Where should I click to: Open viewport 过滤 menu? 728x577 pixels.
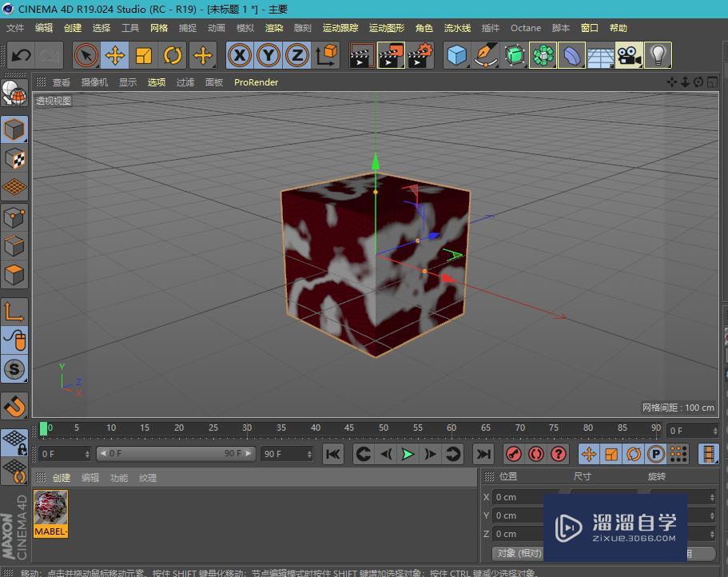(185, 82)
